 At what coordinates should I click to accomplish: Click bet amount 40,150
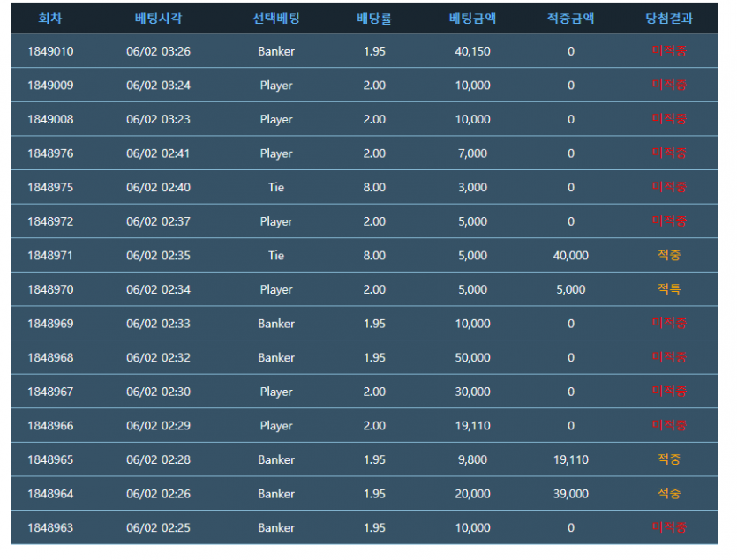pos(472,51)
